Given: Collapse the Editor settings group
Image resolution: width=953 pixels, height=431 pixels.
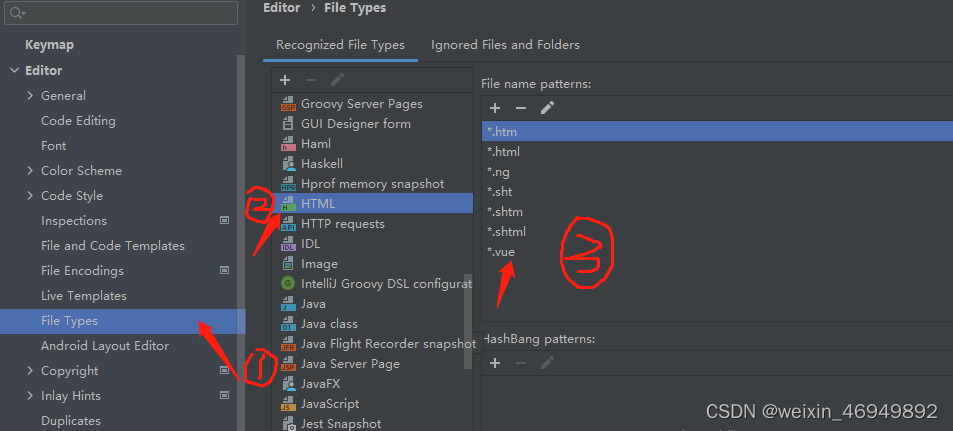Looking at the screenshot, I should 14,71.
